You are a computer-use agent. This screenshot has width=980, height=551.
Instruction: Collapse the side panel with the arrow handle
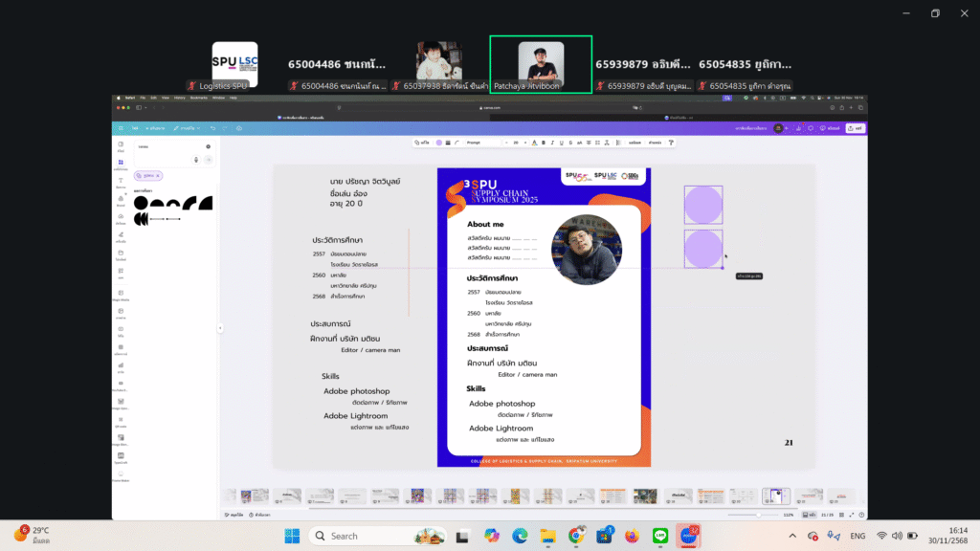[219, 328]
